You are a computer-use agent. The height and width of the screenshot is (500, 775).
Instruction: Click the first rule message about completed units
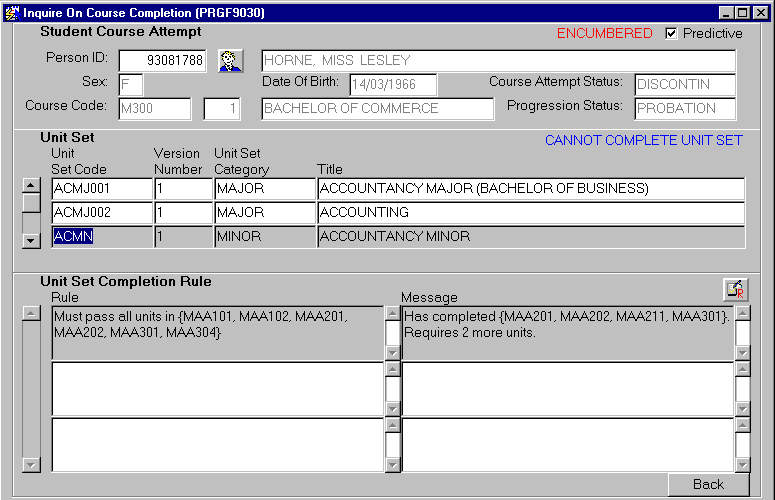click(x=567, y=332)
